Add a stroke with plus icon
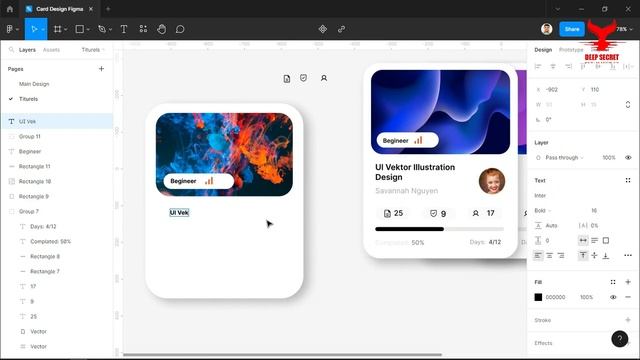This screenshot has height=360, width=640. click(x=628, y=320)
